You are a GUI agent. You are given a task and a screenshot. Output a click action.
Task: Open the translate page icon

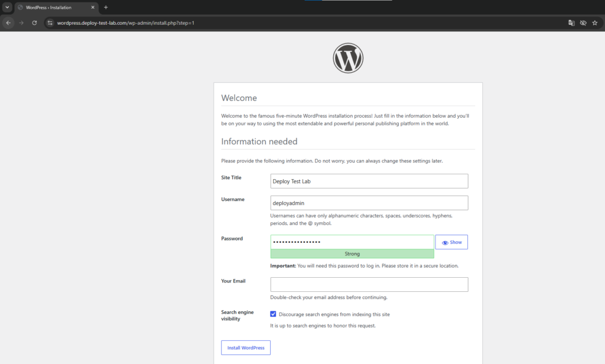(x=571, y=23)
